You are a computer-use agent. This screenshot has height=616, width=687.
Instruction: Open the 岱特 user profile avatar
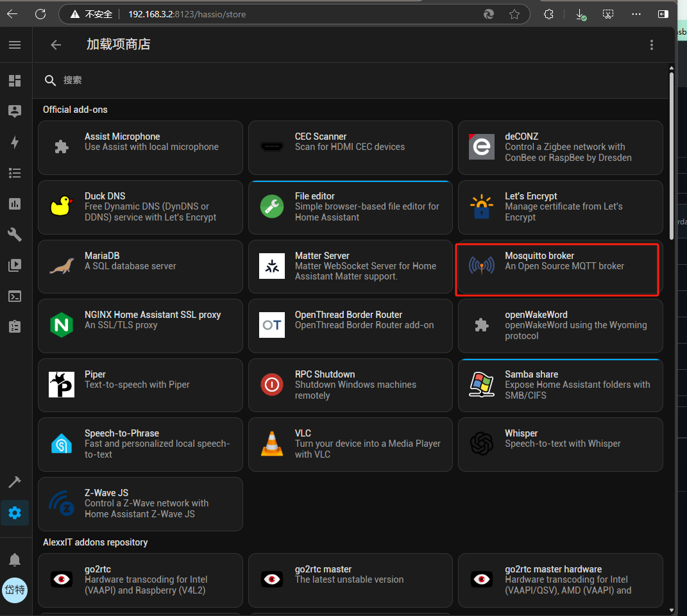click(15, 590)
